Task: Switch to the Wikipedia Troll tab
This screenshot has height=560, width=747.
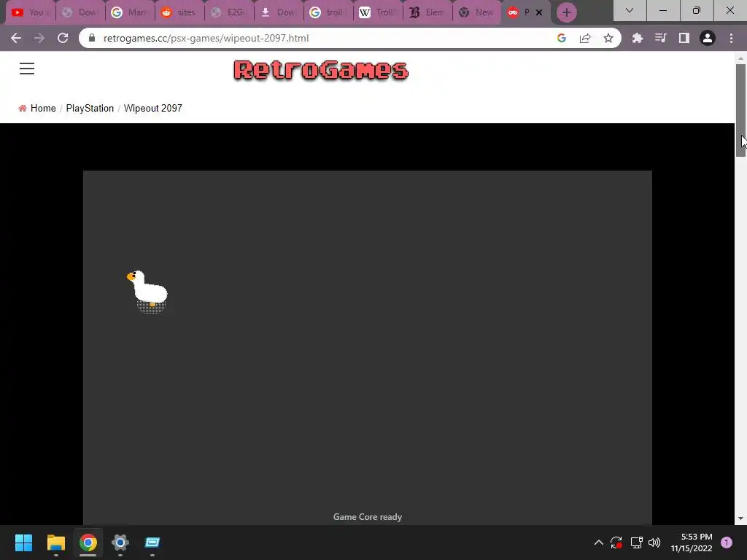Action: pyautogui.click(x=377, y=12)
